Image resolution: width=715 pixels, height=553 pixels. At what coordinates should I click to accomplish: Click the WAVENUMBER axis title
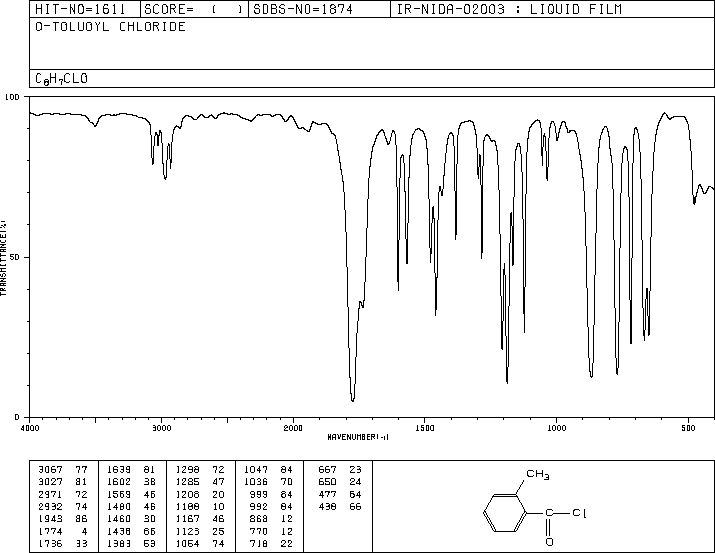tap(358, 437)
